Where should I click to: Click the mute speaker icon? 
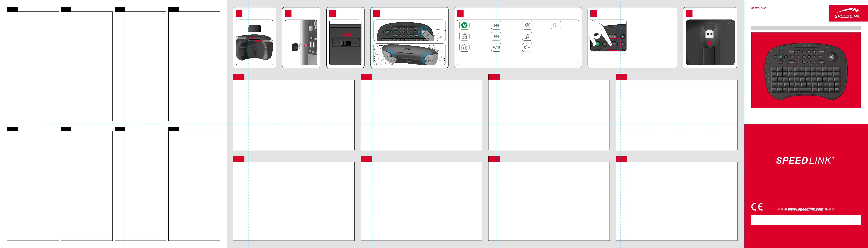pyautogui.click(x=527, y=25)
